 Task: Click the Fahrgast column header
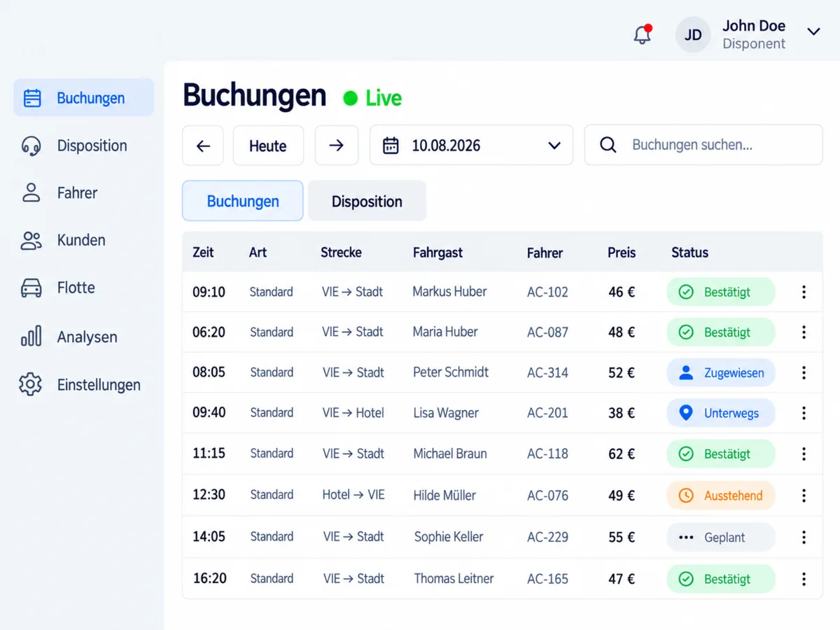click(437, 253)
